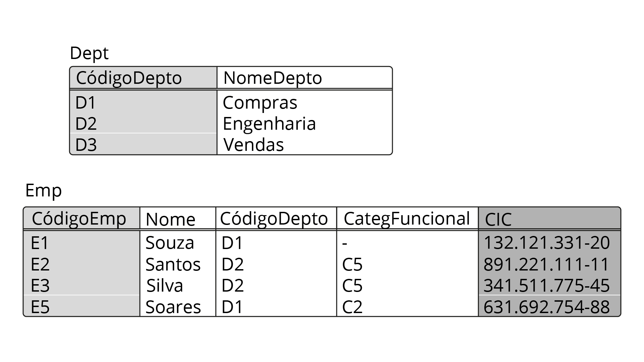644x362 pixels.
Task: Click the name Silva
Action: pyautogui.click(x=165, y=286)
